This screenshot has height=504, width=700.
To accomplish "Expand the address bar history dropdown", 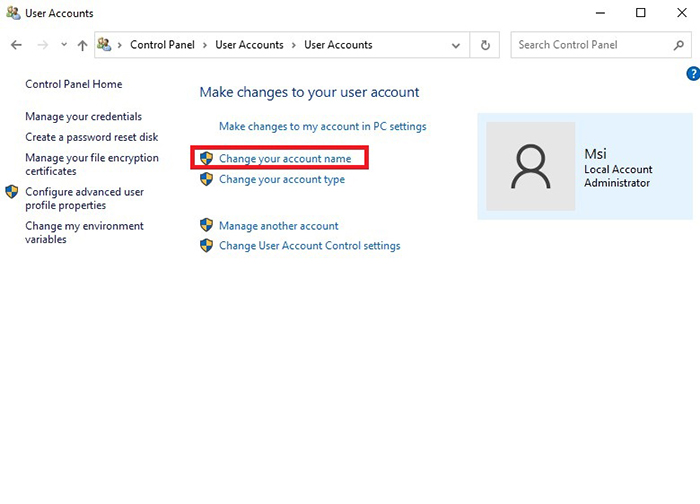I will (x=456, y=45).
